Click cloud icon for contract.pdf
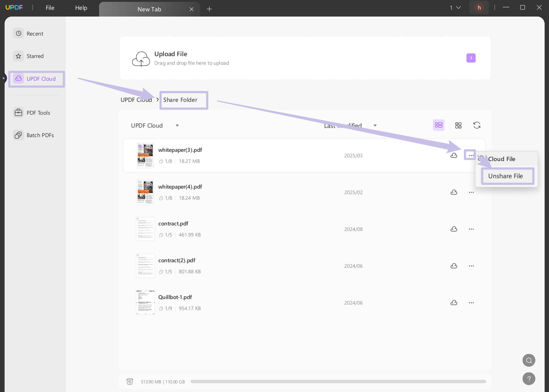 (x=454, y=229)
